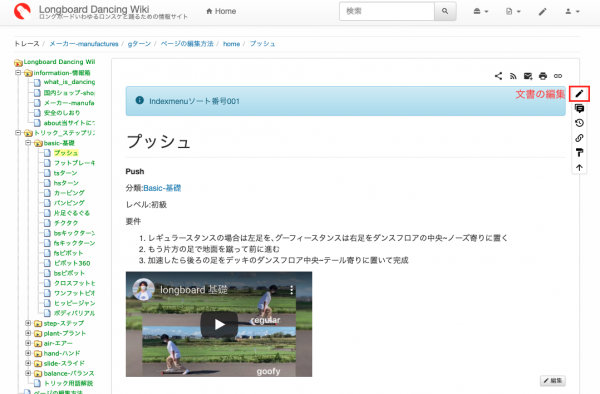The height and width of the screenshot is (394, 600).
Task: Open the page tools dropdown
Action: [x=513, y=11]
